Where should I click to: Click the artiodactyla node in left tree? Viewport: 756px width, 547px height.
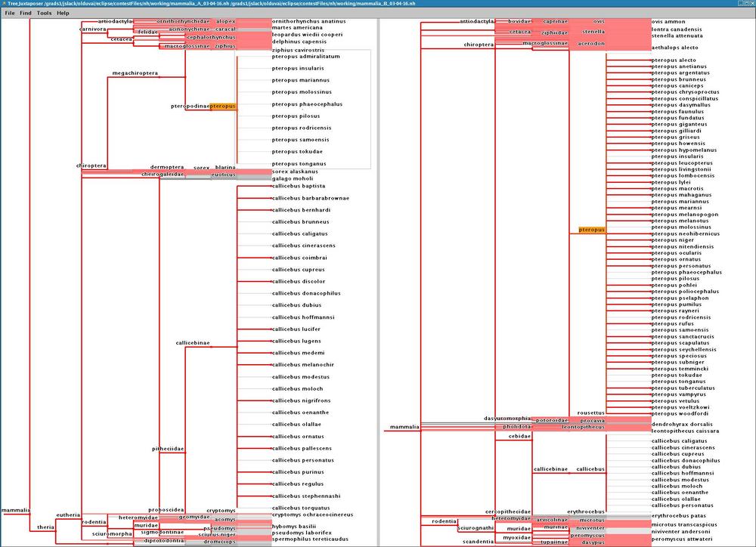[115, 22]
